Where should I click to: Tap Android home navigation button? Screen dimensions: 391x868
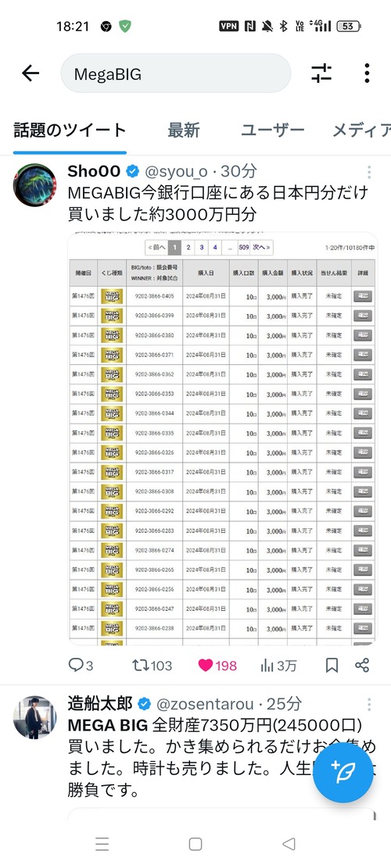pyautogui.click(x=195, y=844)
